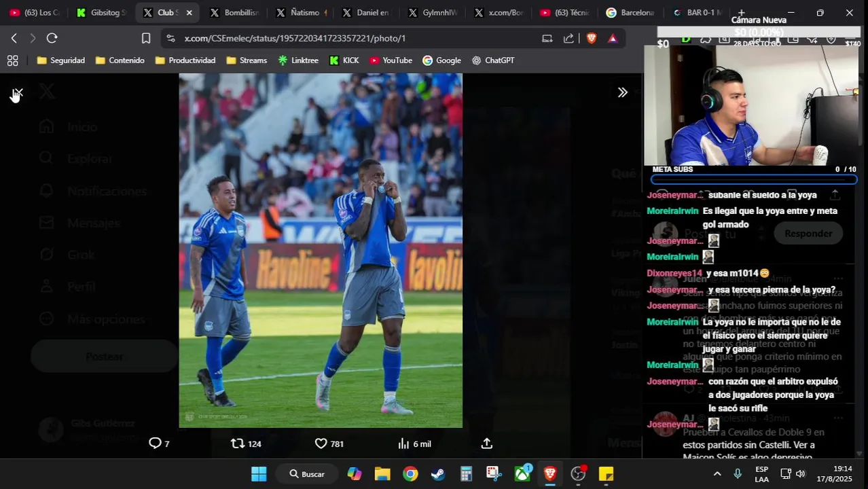Open the Contenido bookmarks folder
The height and width of the screenshot is (489, 868).
point(120,60)
